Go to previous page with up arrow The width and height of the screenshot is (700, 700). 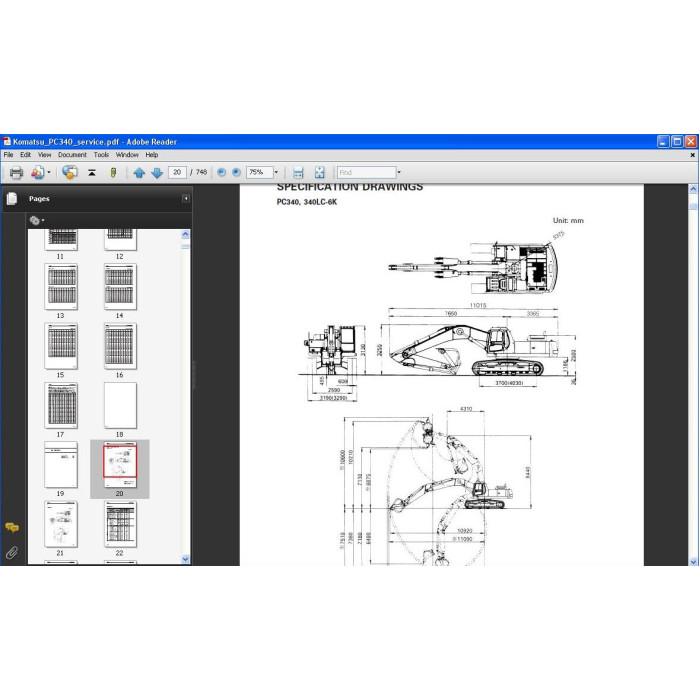[139, 172]
